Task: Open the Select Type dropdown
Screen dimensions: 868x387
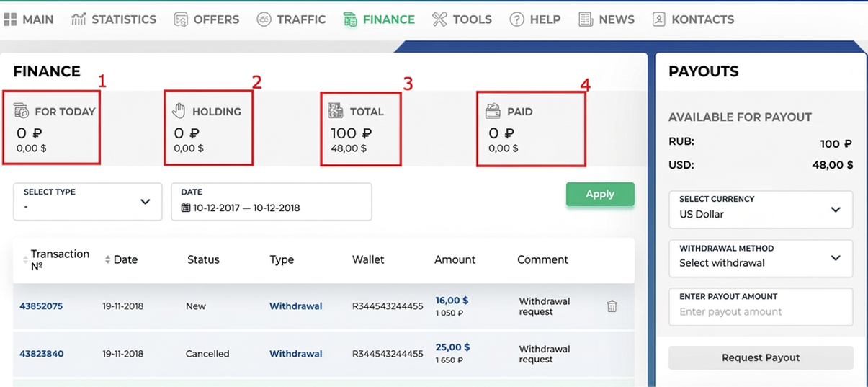Action: 88,202
